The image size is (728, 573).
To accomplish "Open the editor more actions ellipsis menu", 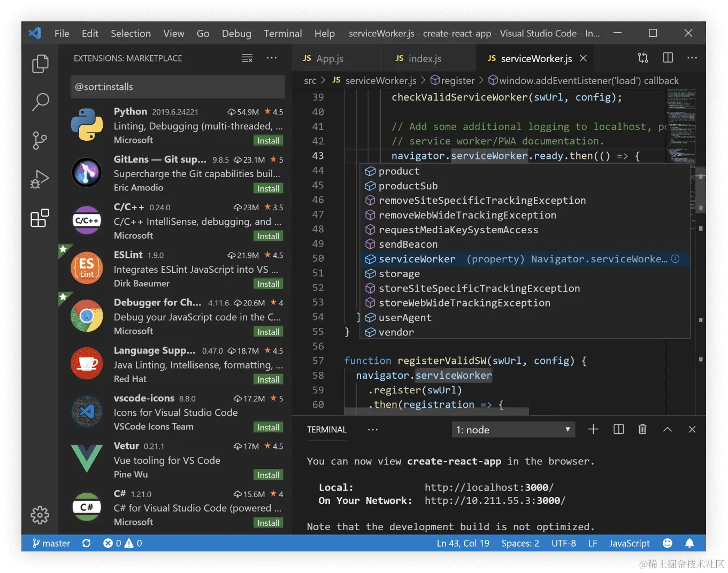I will pos(692,58).
